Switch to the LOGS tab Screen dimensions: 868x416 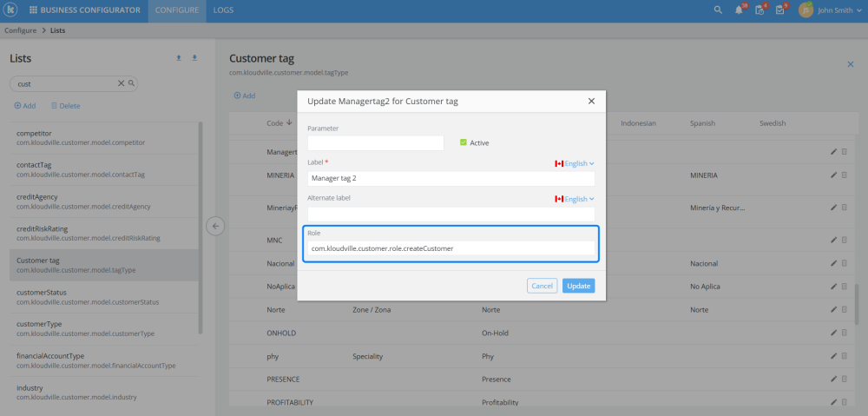(x=223, y=10)
